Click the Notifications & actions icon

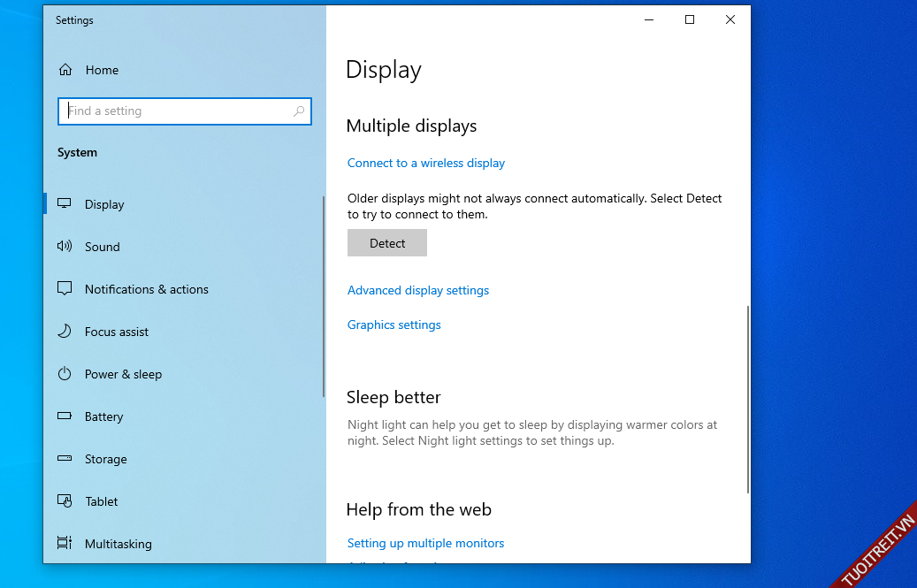[x=65, y=289]
